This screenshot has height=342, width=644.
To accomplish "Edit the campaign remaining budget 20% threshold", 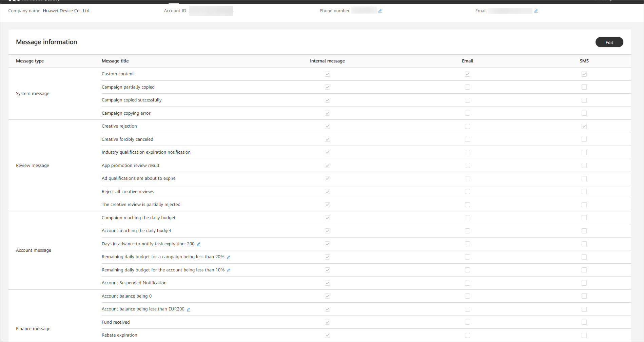I will click(228, 257).
